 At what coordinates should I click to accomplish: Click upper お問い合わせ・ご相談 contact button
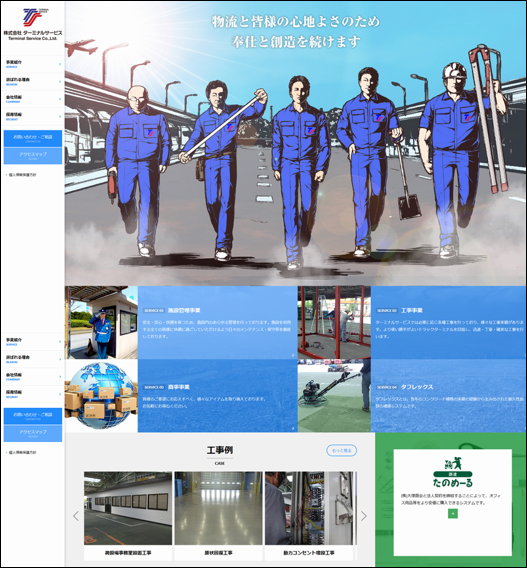tap(33, 138)
